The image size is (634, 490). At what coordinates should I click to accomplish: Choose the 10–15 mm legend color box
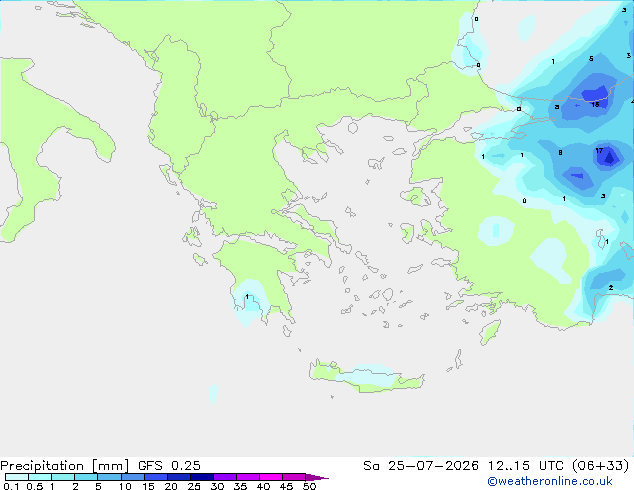pyautogui.click(x=132, y=477)
